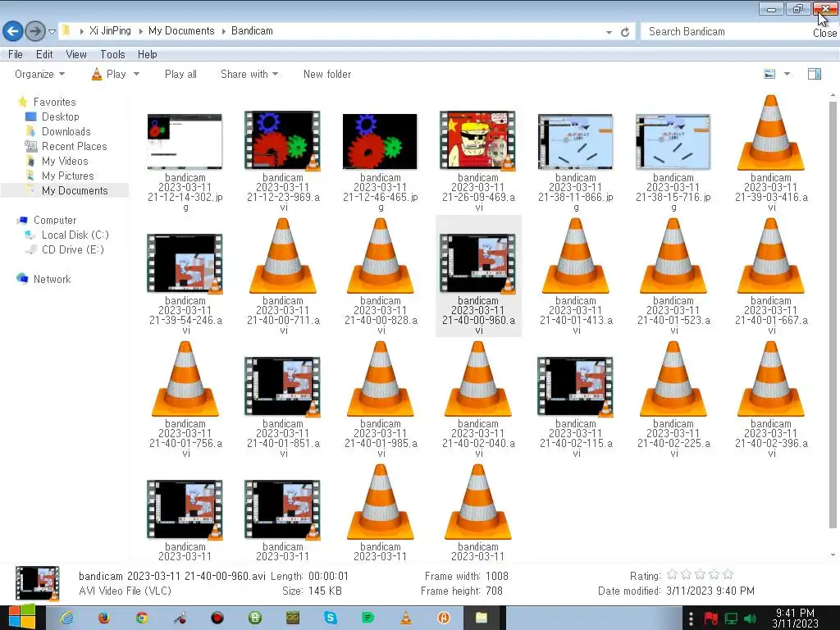Click the Windows Start button

coord(21,618)
